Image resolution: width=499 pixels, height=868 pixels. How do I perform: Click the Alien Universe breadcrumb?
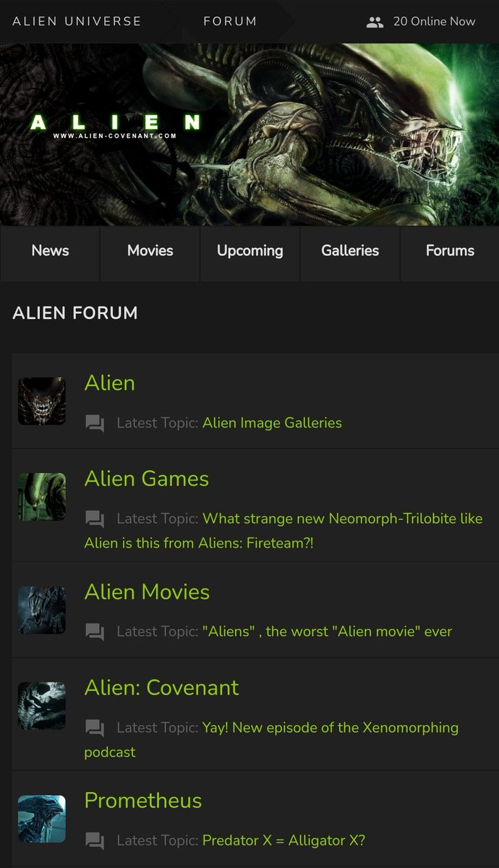pos(77,21)
